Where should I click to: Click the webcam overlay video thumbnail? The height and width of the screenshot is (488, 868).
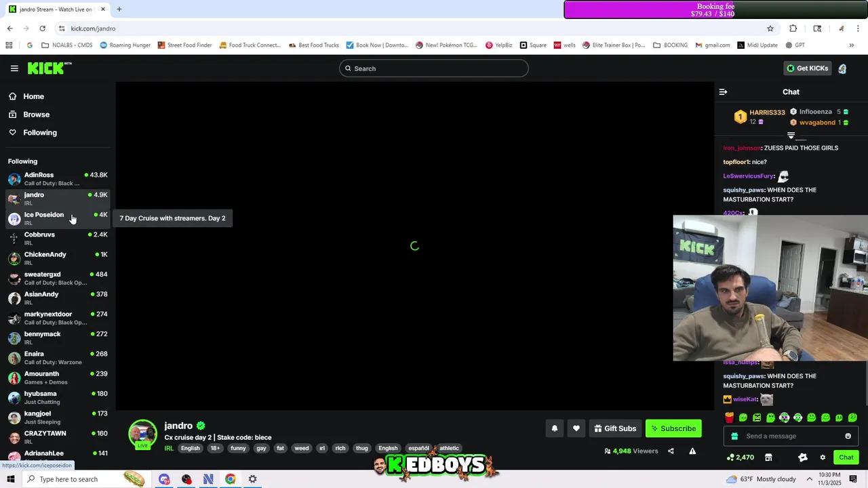point(770,288)
